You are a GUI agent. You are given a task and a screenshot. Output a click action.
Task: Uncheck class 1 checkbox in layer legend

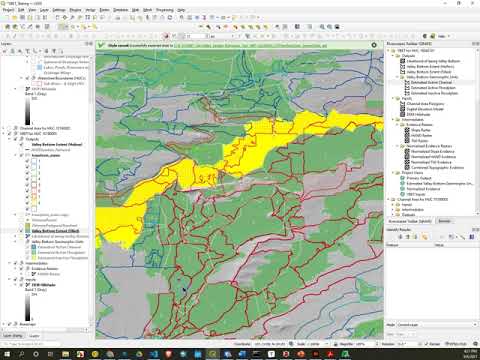(x=27, y=161)
